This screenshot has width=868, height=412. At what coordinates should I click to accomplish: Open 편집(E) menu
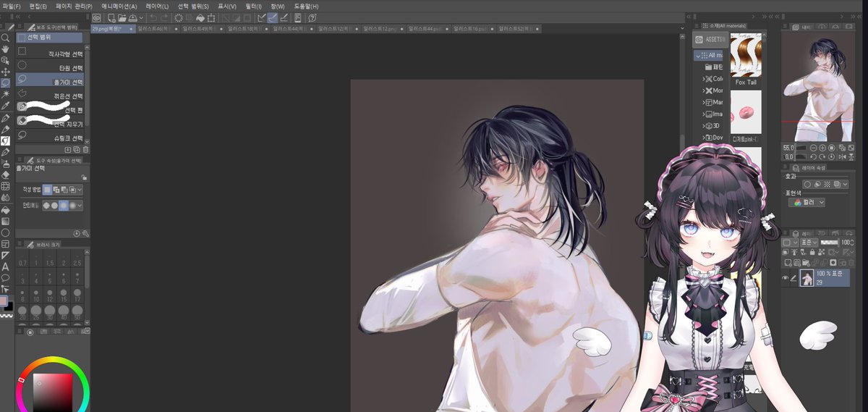[38, 6]
